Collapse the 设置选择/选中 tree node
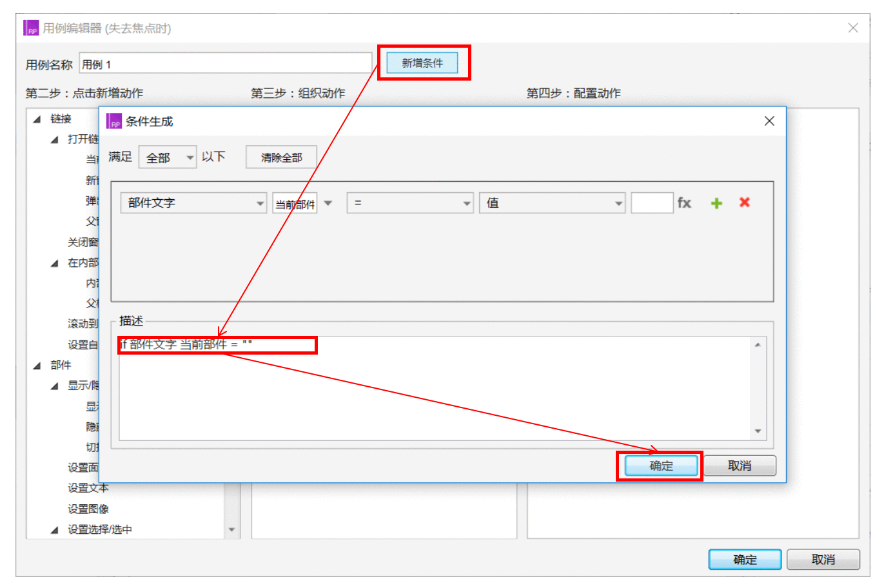Viewport: 884px width, 588px height. tap(54, 530)
